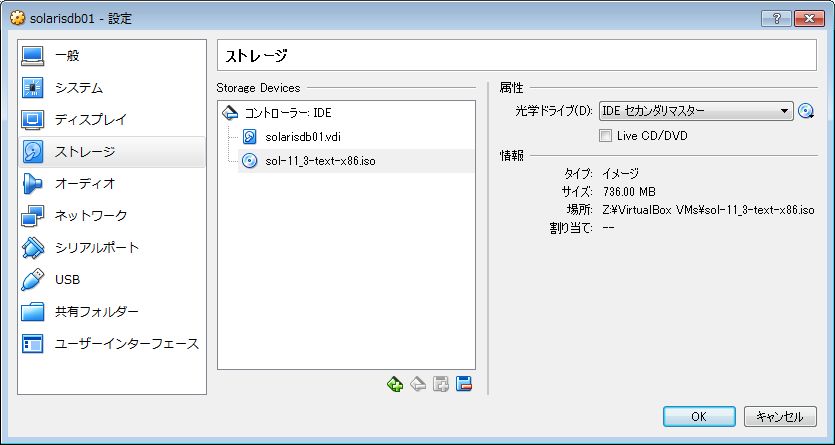Click the 情報 section heading
This screenshot has height=445, width=835.
[x=511, y=155]
